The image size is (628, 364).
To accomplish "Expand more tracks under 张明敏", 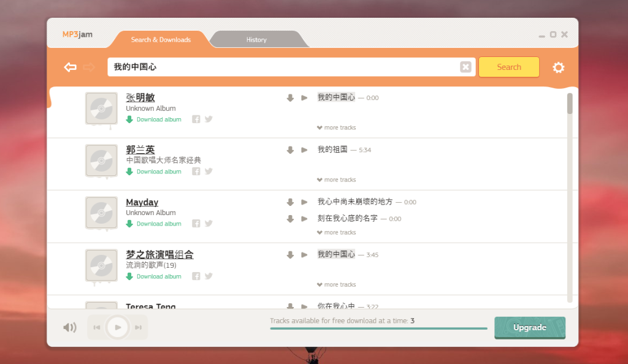I will point(337,128).
